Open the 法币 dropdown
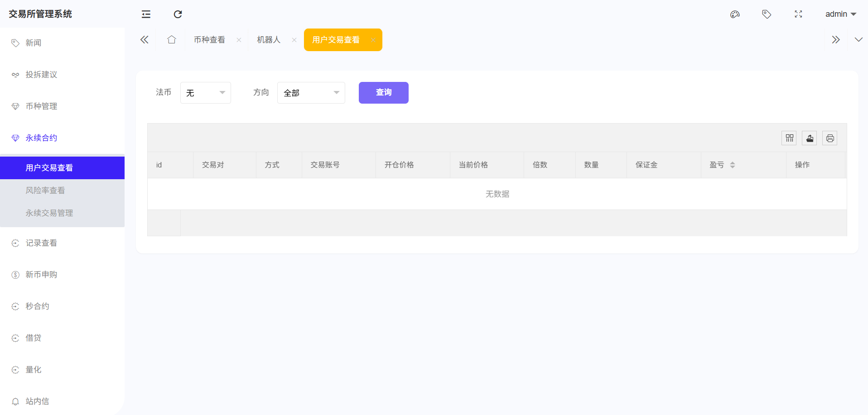 pyautogui.click(x=206, y=93)
